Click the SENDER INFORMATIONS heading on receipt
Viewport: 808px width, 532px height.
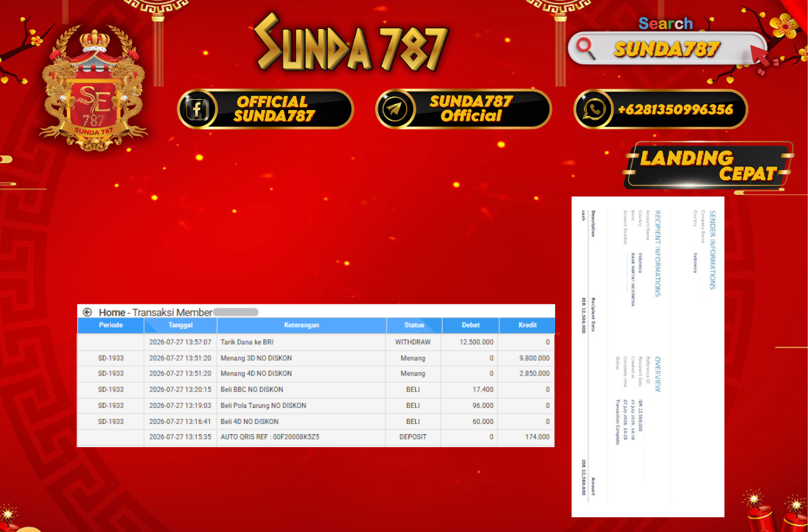pos(712,250)
